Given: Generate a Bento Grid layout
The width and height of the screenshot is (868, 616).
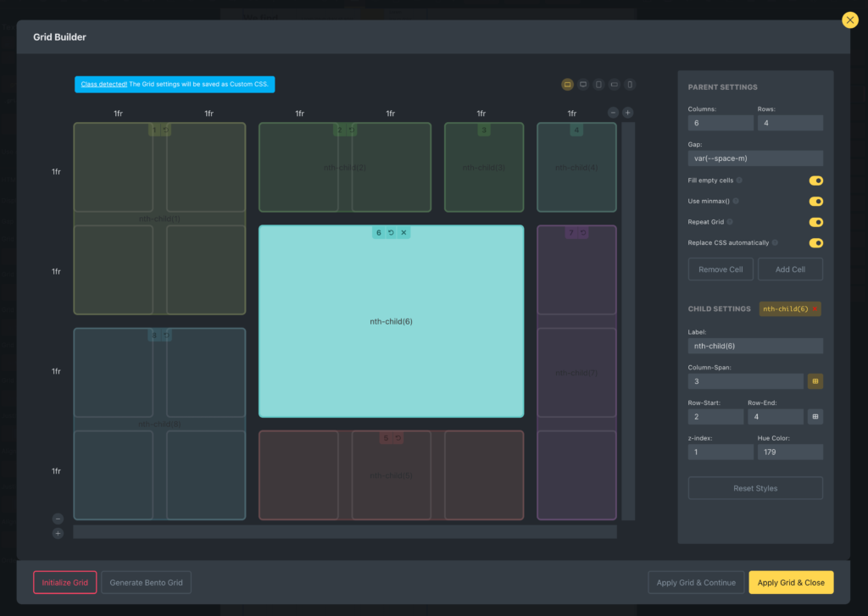Looking at the screenshot, I should 145,582.
